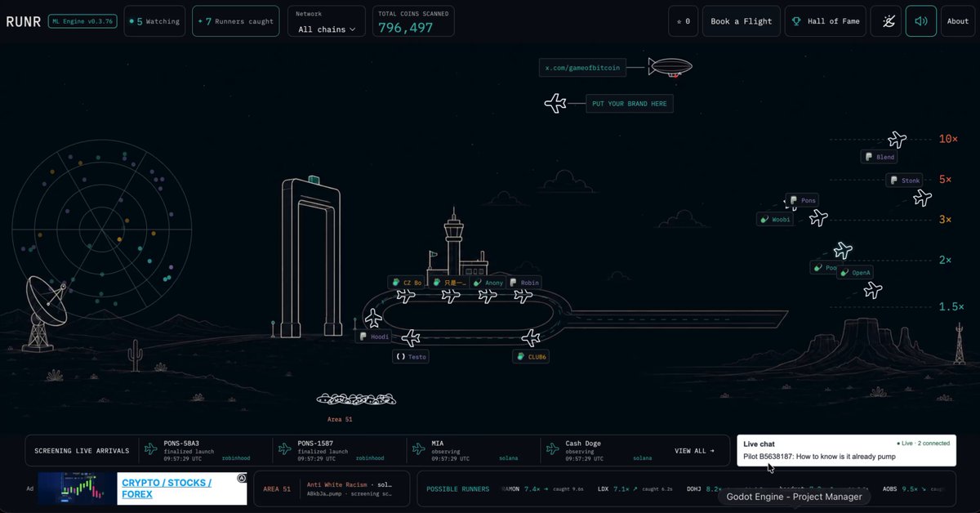
Task: Click the 5 Watching indicator
Action: click(x=154, y=21)
